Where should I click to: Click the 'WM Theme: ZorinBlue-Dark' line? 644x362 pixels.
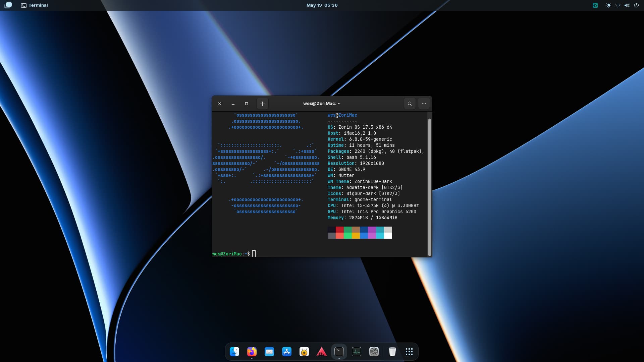360,181
